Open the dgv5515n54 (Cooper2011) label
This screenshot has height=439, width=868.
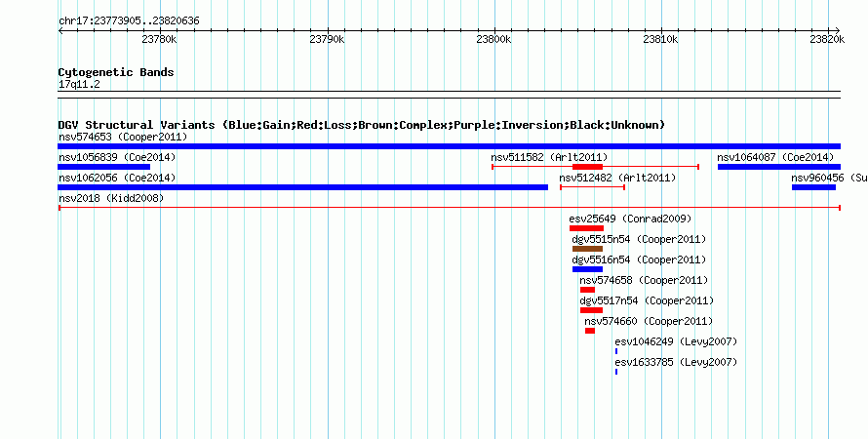pos(639,239)
